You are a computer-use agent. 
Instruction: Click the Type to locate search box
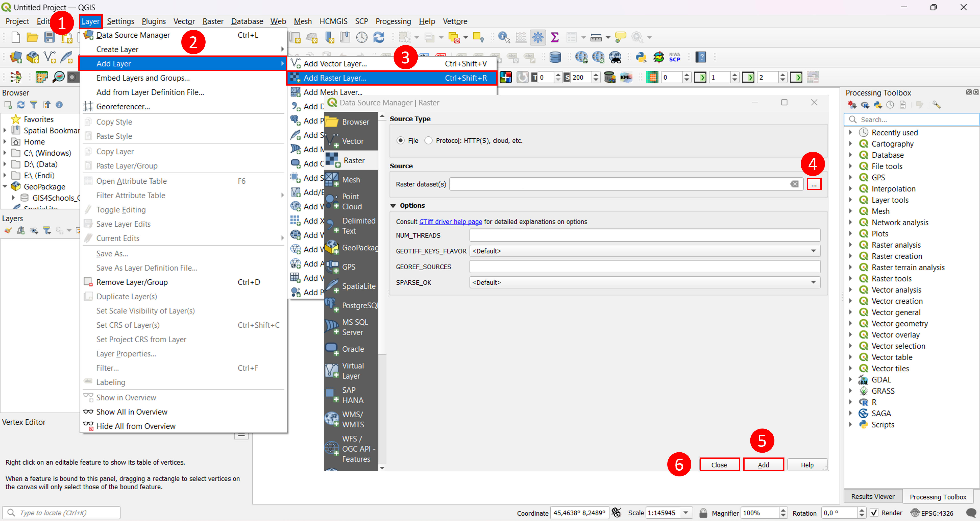pos(61,513)
